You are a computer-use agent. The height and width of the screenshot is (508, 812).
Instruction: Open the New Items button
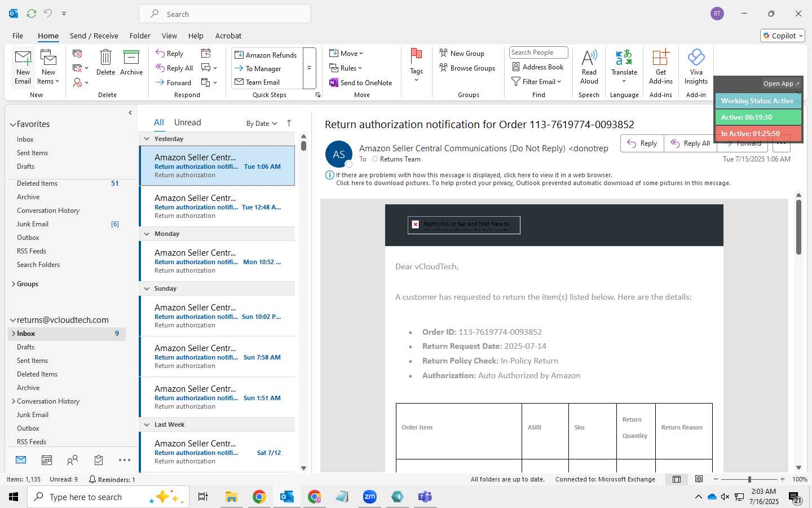(48, 67)
